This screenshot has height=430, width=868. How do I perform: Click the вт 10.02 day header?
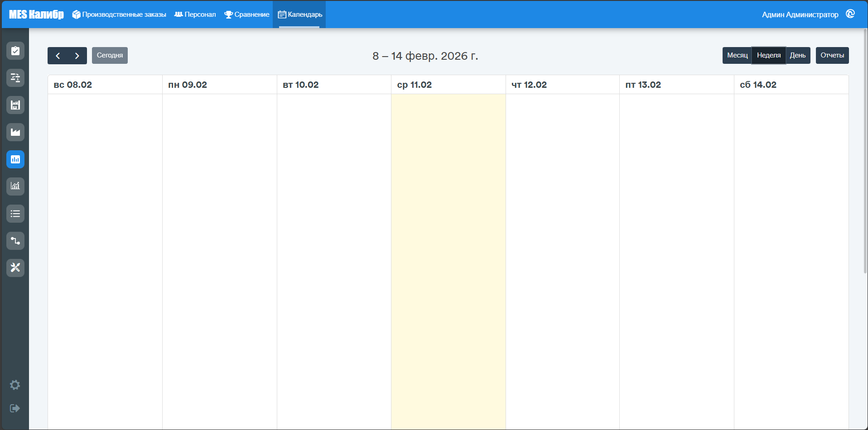click(334, 85)
